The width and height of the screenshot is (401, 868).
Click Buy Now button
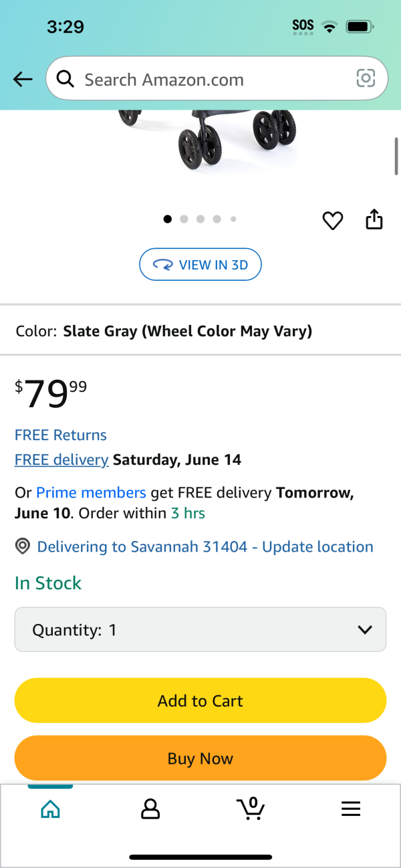tap(200, 758)
